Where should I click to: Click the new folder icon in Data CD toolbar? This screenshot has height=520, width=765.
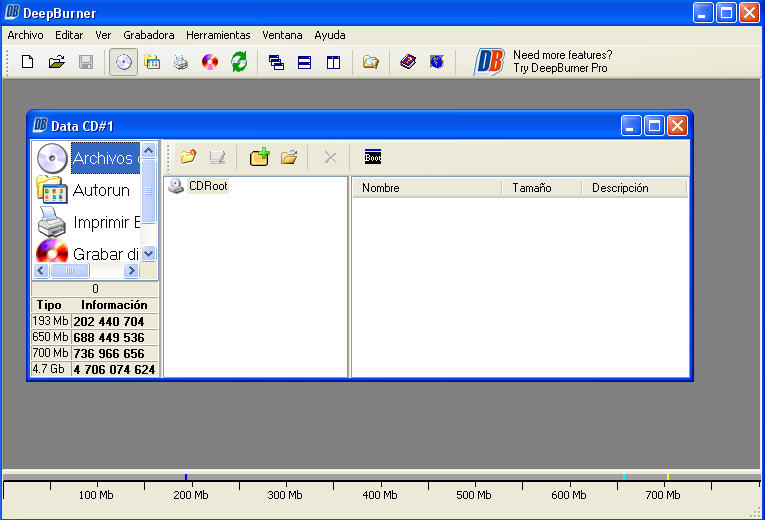pos(188,157)
